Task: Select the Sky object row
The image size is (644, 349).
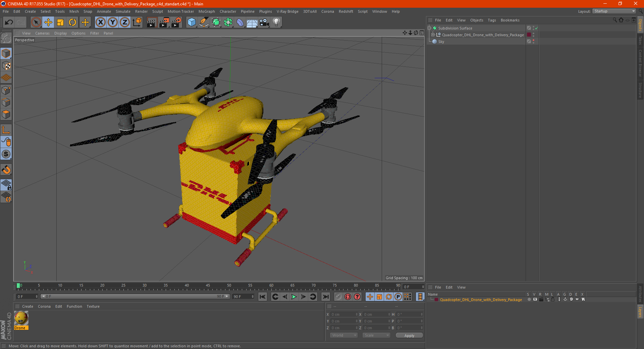Action: click(x=476, y=42)
